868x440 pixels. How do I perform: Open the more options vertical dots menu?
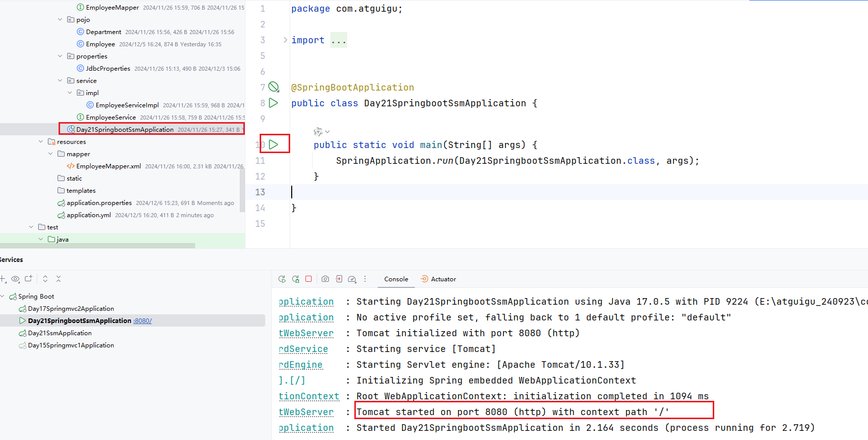365,279
